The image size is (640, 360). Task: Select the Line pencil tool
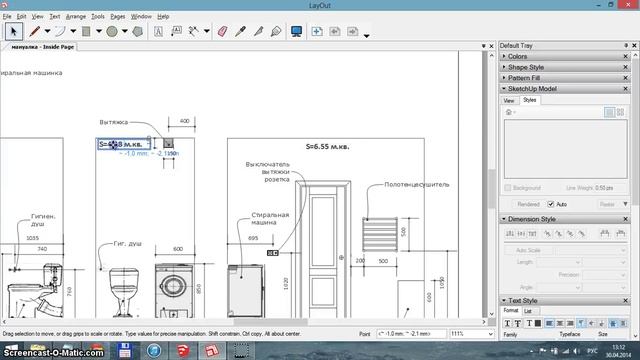click(x=35, y=31)
